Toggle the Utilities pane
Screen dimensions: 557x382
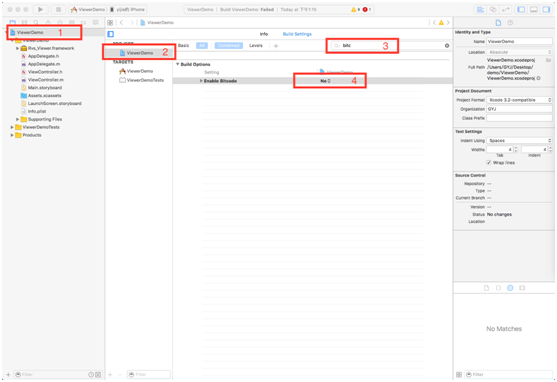tap(546, 10)
